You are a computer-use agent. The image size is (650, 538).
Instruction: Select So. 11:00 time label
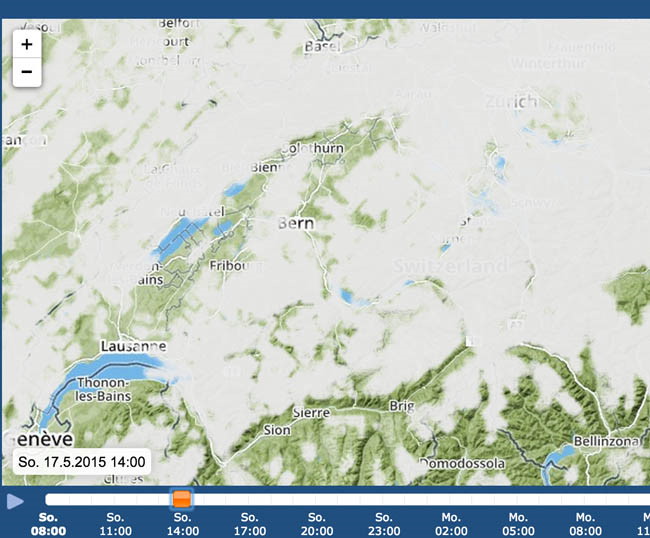[115, 524]
